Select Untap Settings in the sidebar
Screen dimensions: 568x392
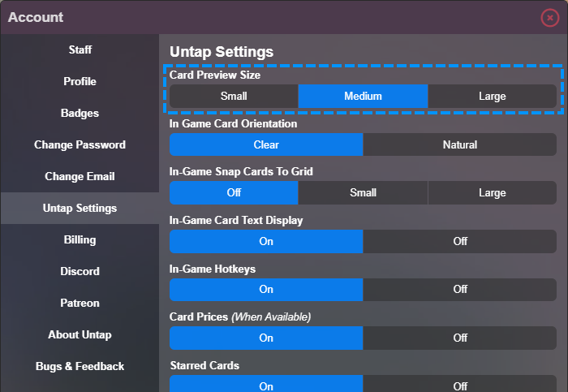click(80, 208)
